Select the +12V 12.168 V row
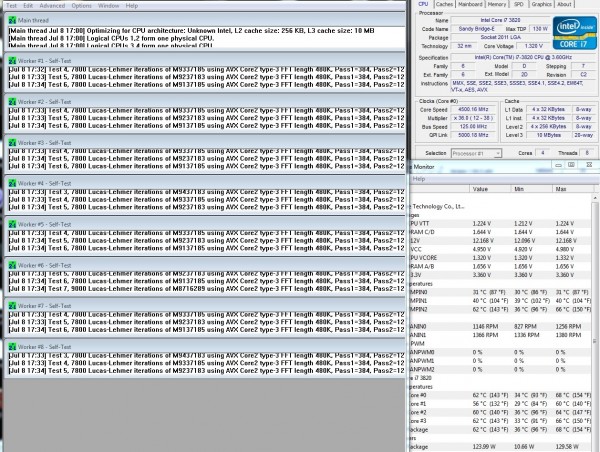600x452 pixels. 501,241
